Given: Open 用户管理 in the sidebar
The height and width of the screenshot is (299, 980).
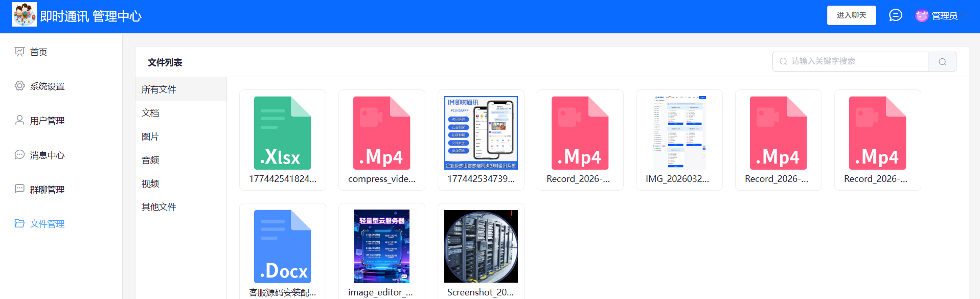Looking at the screenshot, I should pyautogui.click(x=47, y=121).
